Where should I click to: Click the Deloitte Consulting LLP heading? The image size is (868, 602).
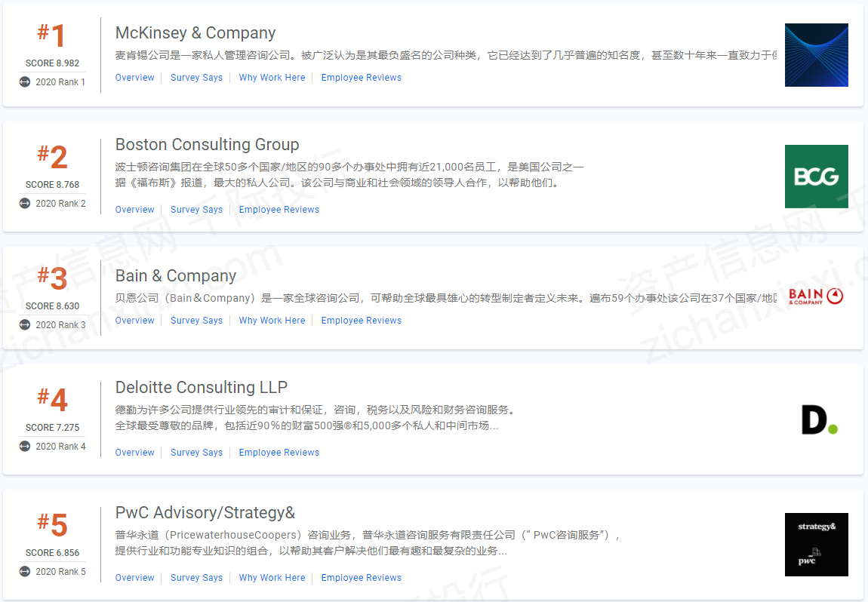(201, 388)
